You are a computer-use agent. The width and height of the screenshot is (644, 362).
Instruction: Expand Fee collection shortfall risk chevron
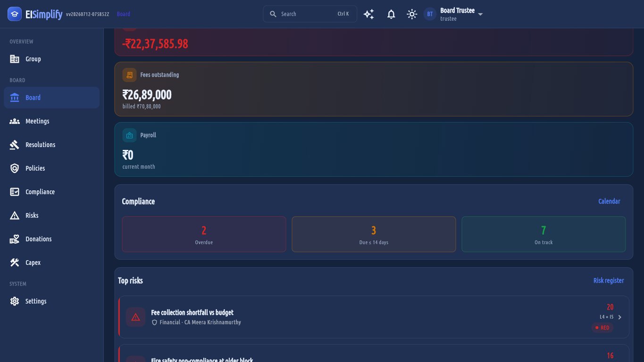620,317
